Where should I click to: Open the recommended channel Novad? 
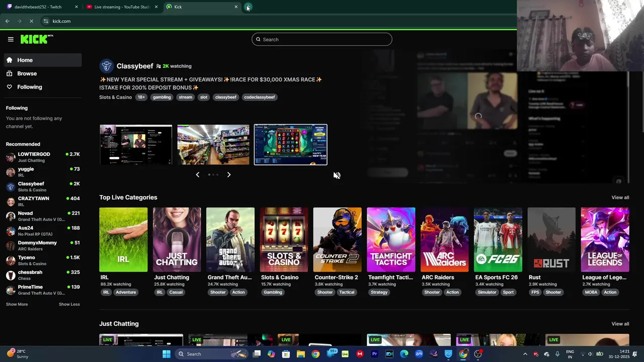(x=43, y=216)
